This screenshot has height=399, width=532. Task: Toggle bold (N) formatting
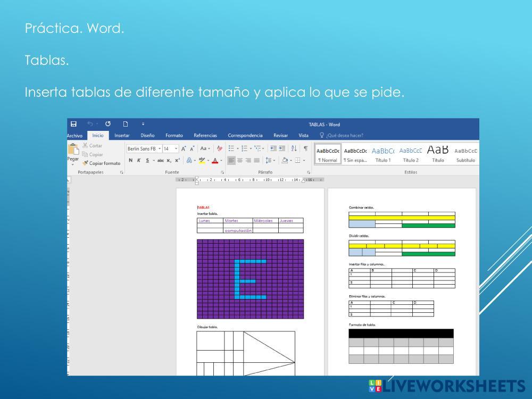[x=130, y=160]
